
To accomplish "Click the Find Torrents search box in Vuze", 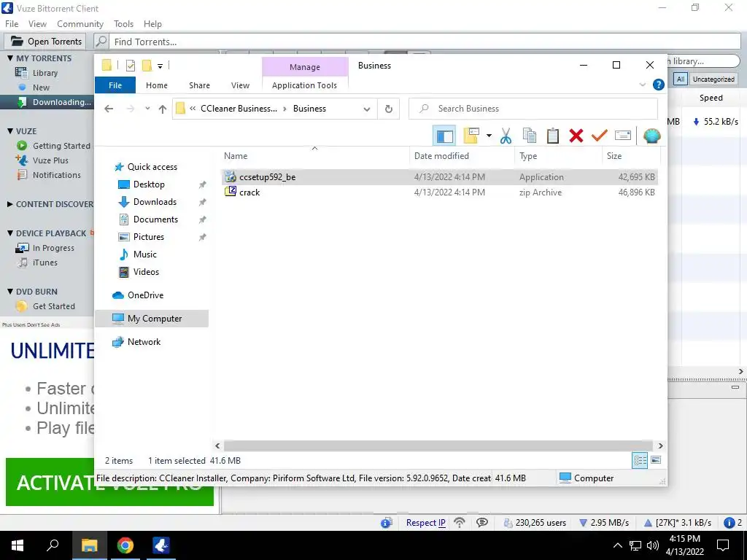I will (425, 42).
